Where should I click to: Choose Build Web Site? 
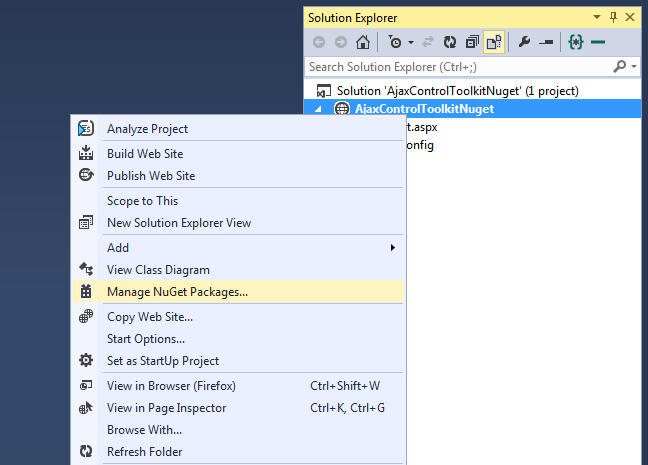pos(145,154)
